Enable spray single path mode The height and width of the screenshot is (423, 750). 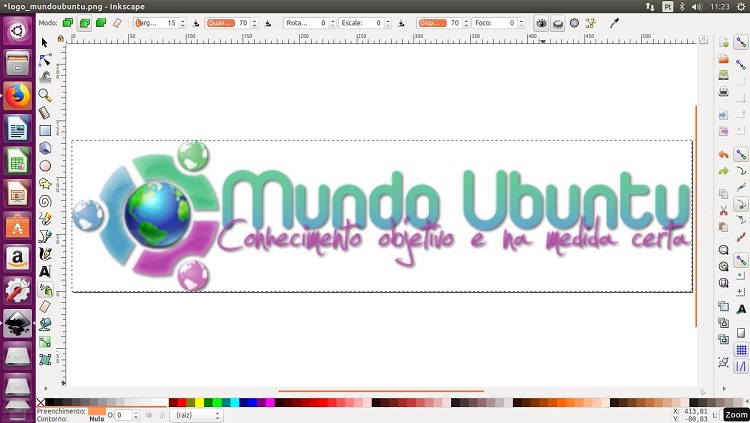click(x=101, y=22)
